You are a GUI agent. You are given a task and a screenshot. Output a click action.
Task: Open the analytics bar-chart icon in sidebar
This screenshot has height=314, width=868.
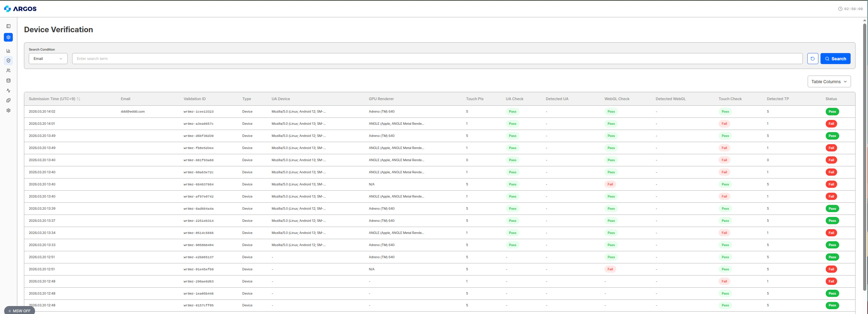pos(8,51)
